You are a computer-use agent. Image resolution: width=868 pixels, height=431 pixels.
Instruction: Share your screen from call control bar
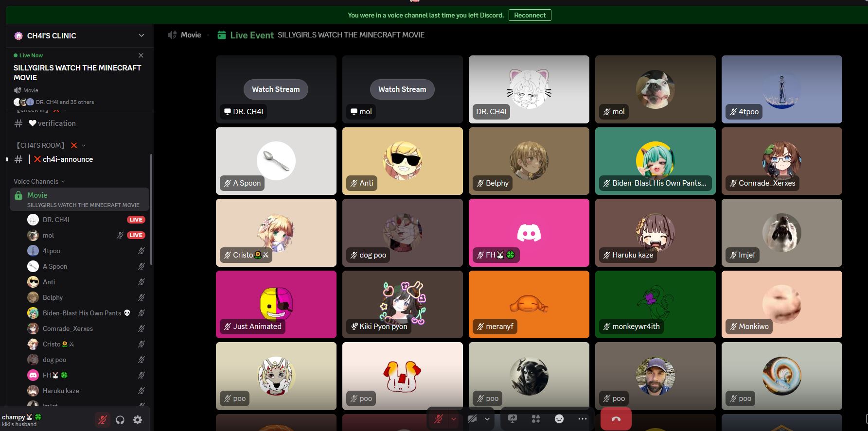tap(513, 419)
